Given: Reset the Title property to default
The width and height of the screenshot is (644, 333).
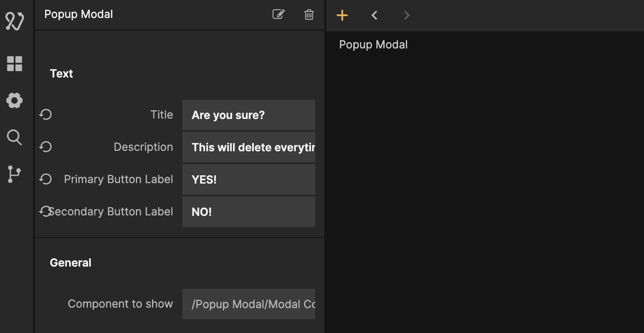Looking at the screenshot, I should [45, 114].
